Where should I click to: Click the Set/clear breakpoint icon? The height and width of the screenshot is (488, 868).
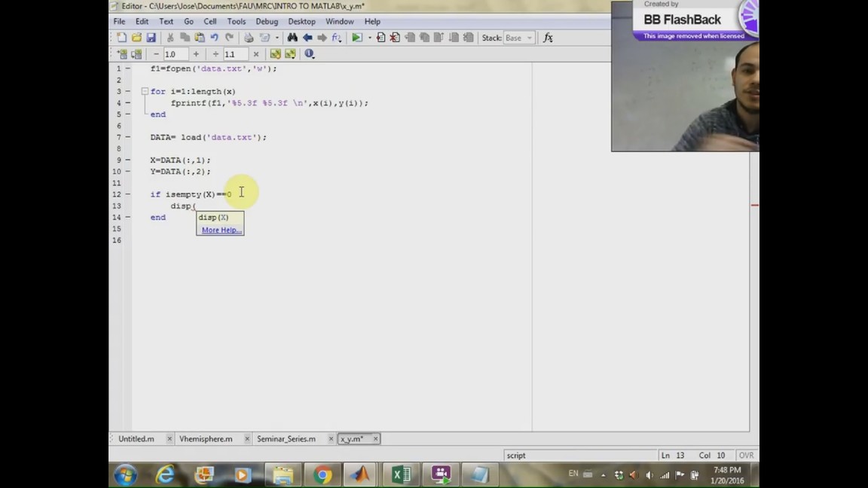pyautogui.click(x=381, y=38)
